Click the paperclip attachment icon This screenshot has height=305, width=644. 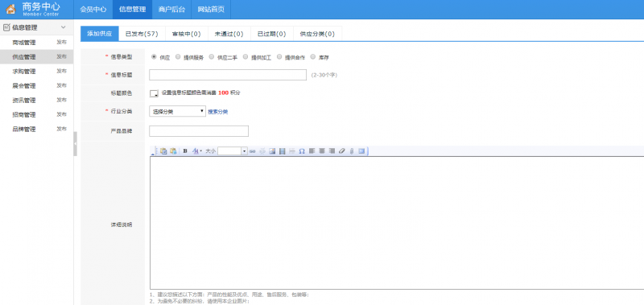click(352, 151)
